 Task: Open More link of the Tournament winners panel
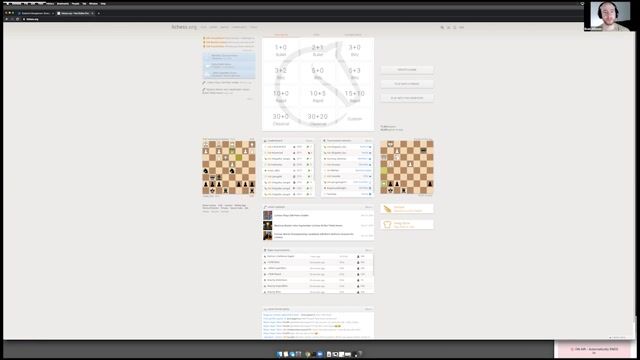[368, 141]
